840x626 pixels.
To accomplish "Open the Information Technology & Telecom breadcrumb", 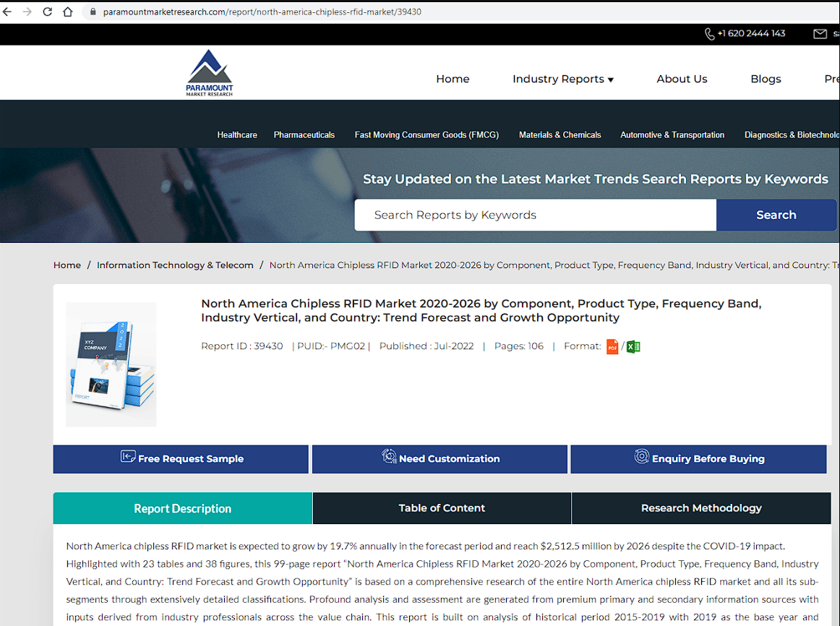I will click(x=175, y=265).
